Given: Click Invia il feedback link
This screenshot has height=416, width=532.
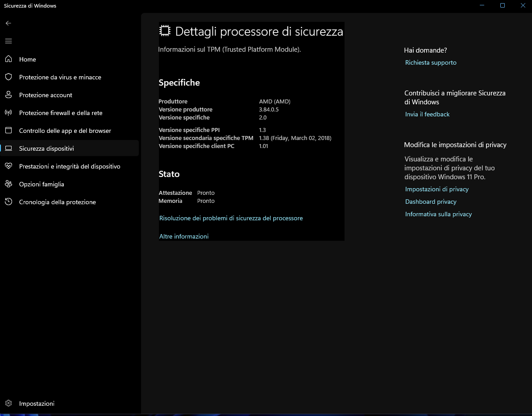Looking at the screenshot, I should [427, 115].
